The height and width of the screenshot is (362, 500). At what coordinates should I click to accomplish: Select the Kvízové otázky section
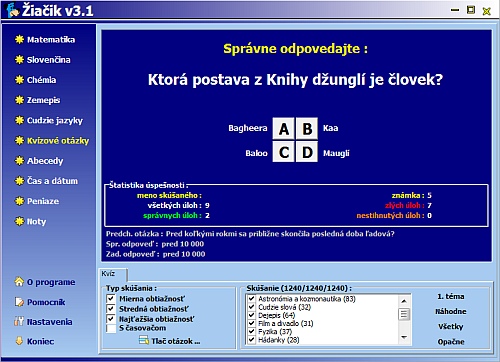point(58,141)
